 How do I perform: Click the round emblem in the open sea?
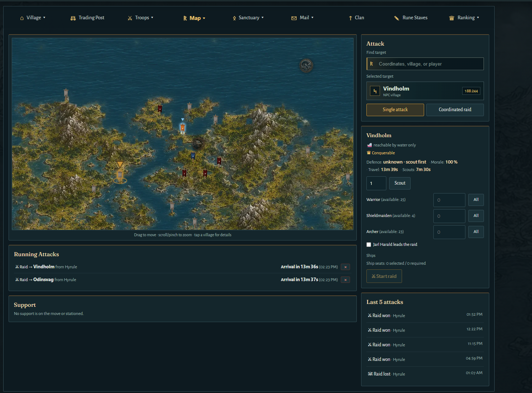306,66
